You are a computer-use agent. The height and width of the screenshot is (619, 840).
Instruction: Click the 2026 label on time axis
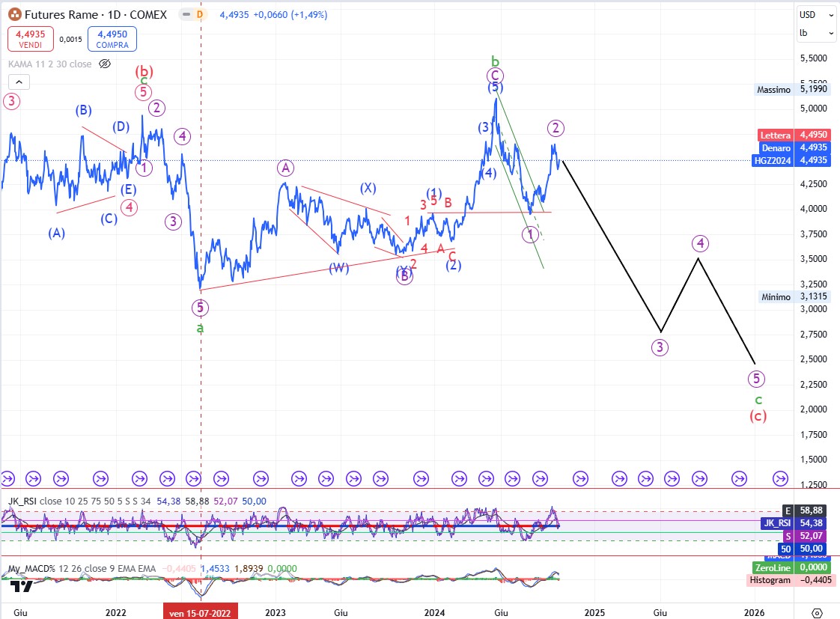[x=755, y=612]
